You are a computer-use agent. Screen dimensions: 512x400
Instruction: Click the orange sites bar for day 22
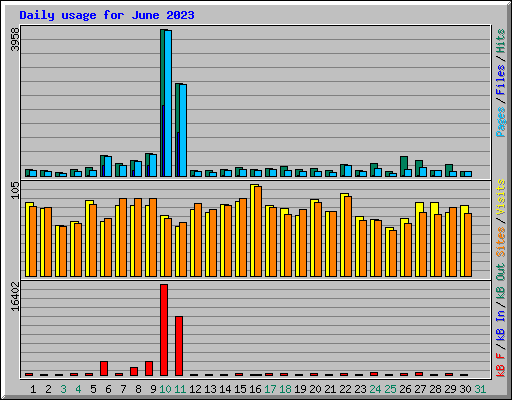[348, 236]
